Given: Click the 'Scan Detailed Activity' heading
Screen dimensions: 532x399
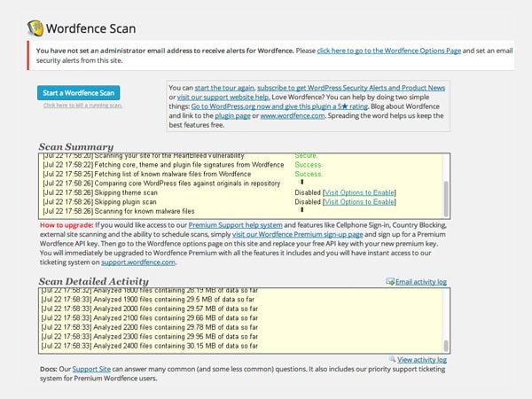Looking at the screenshot, I should pyautogui.click(x=94, y=281).
